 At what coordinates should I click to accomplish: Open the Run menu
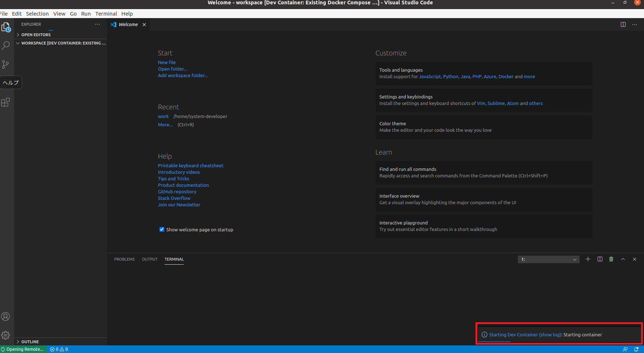pyautogui.click(x=86, y=14)
